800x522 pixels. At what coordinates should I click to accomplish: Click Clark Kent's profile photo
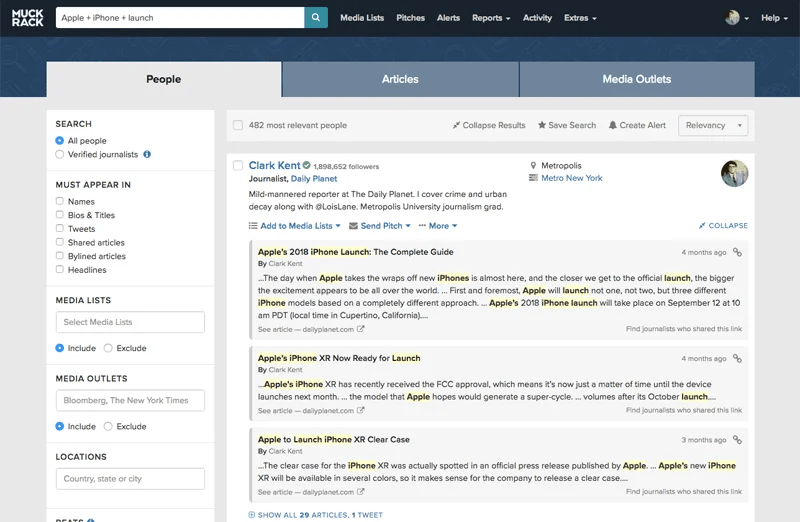734,173
